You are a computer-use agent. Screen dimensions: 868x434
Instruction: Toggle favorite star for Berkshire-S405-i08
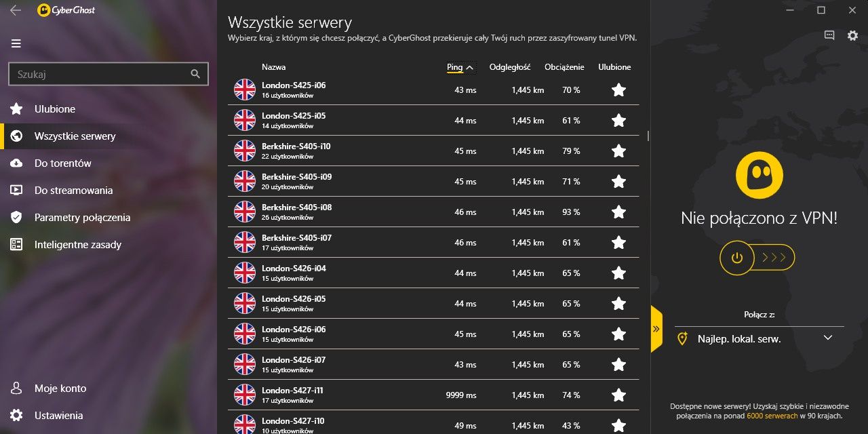click(x=618, y=212)
